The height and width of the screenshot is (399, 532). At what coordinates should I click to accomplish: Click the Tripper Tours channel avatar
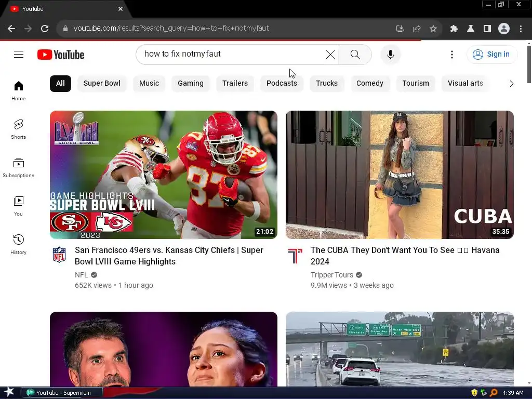coord(295,256)
